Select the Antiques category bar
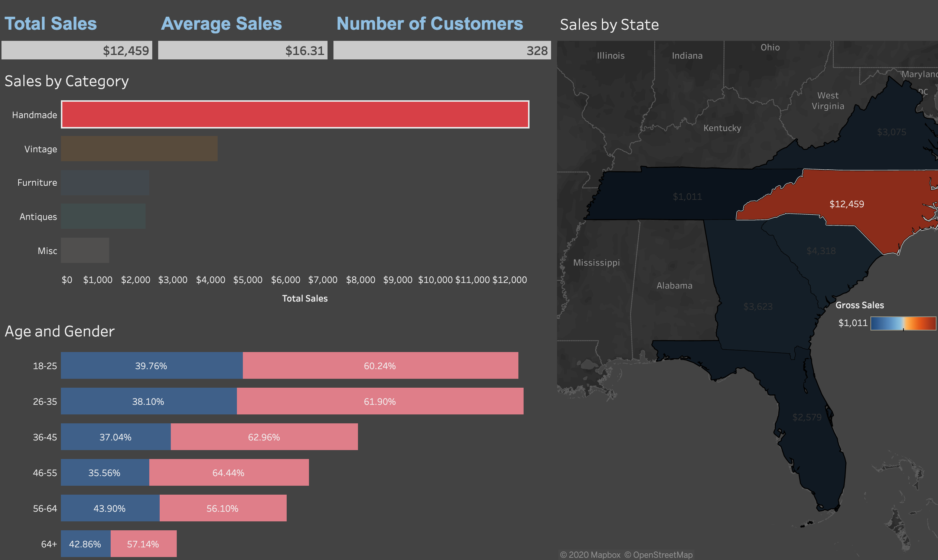This screenshot has width=938, height=560. (103, 216)
